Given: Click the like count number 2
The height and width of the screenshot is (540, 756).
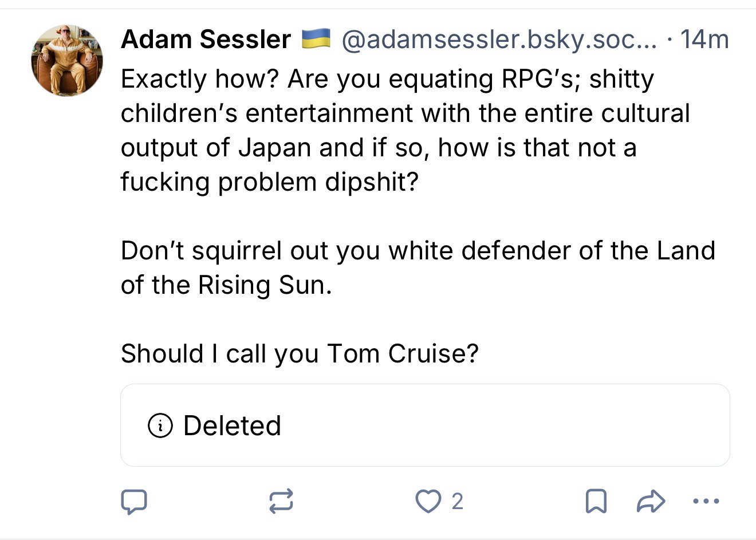Looking at the screenshot, I should (x=457, y=502).
